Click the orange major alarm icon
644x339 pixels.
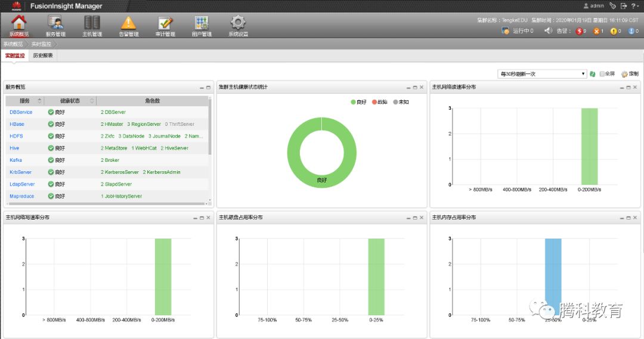[x=596, y=31]
